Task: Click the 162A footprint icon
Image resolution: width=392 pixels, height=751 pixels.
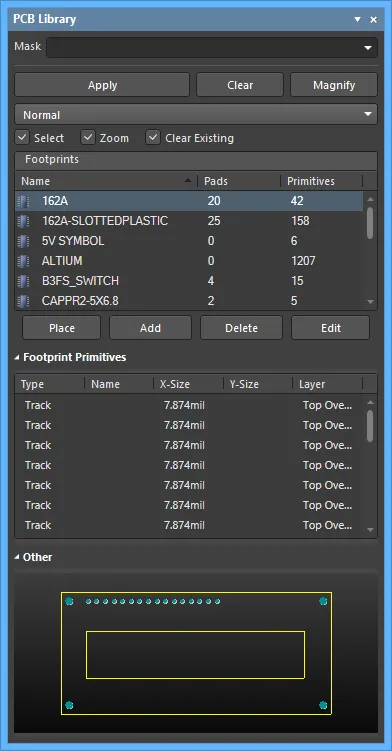Action: click(23, 201)
